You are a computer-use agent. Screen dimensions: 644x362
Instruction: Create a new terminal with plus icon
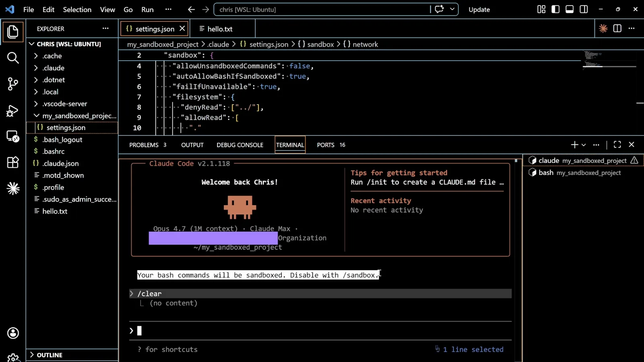tap(574, 145)
